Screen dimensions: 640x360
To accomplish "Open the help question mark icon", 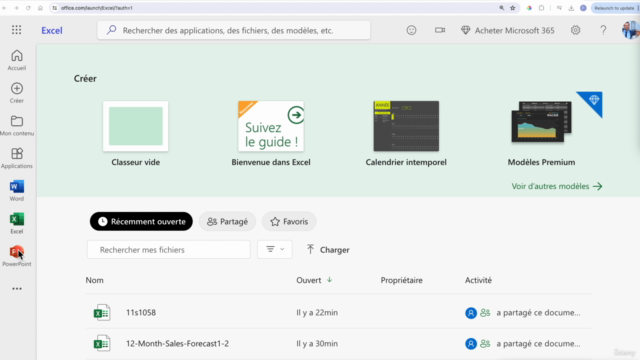I will point(603,30).
